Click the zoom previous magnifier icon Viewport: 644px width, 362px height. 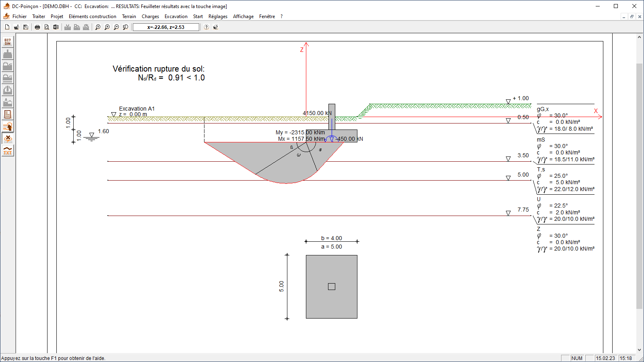[98, 27]
